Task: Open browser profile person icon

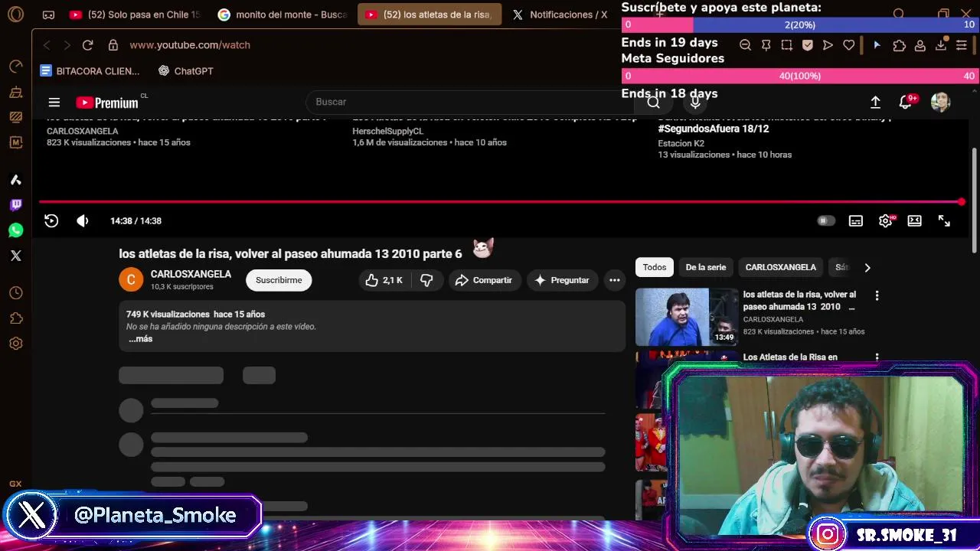Action: [920, 45]
